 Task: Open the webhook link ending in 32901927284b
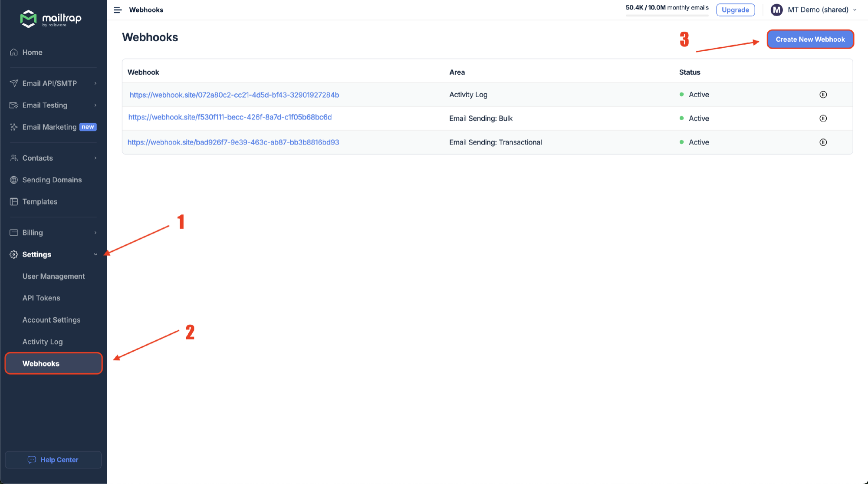(234, 95)
